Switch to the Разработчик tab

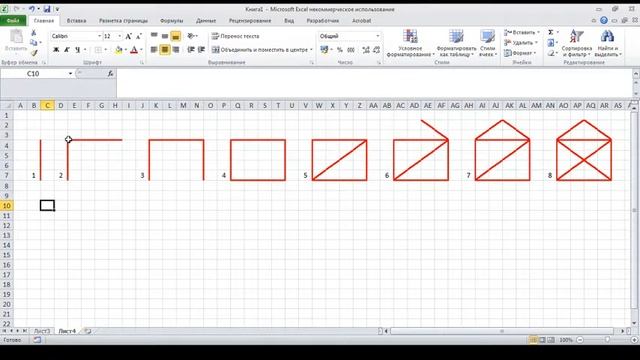(x=322, y=20)
